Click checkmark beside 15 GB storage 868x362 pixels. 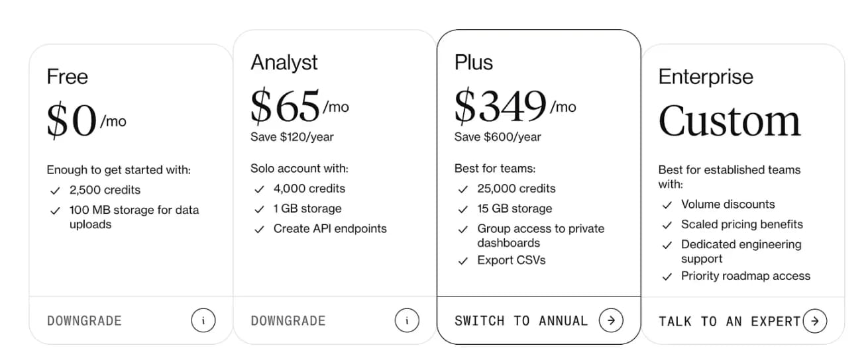(x=463, y=209)
